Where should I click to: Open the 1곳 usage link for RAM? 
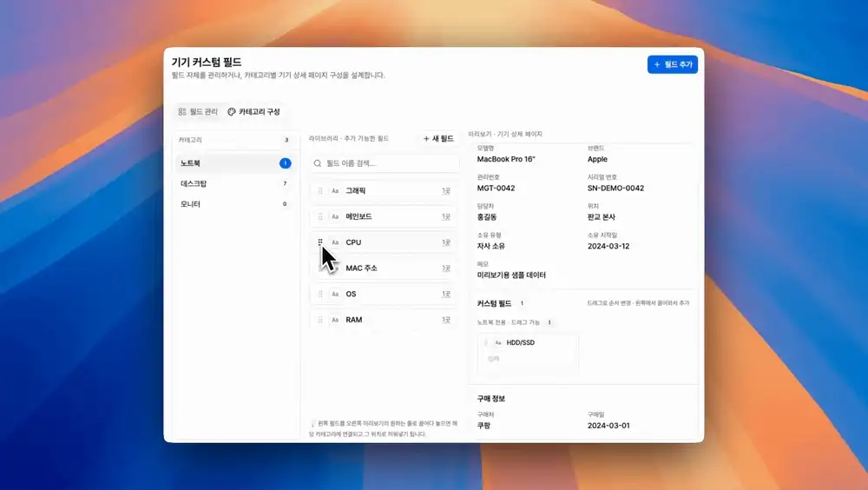[446, 320]
